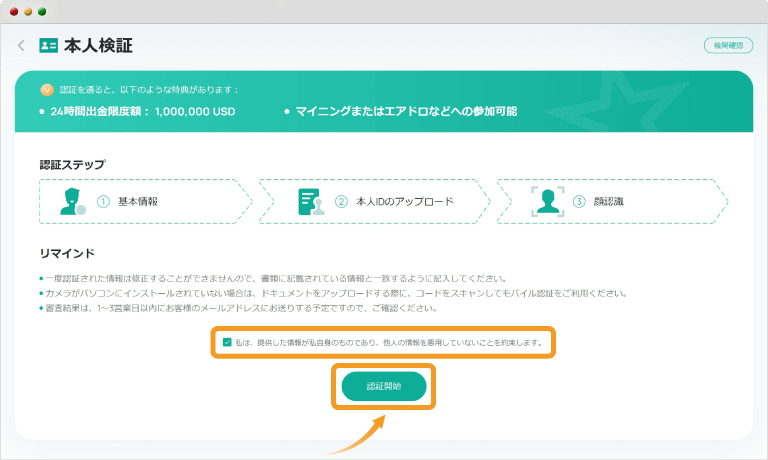Close the window with the red button

[x=14, y=11]
